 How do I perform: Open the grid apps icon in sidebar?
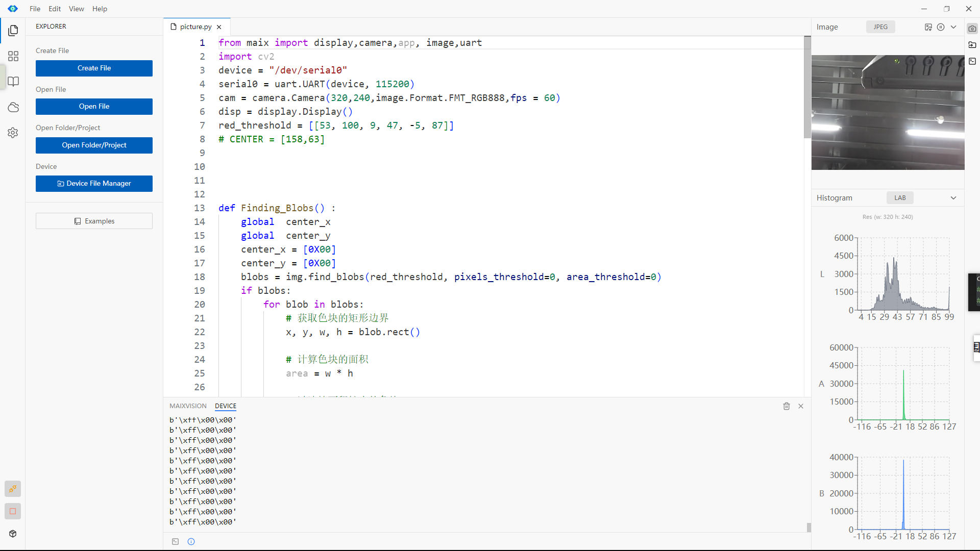[13, 56]
